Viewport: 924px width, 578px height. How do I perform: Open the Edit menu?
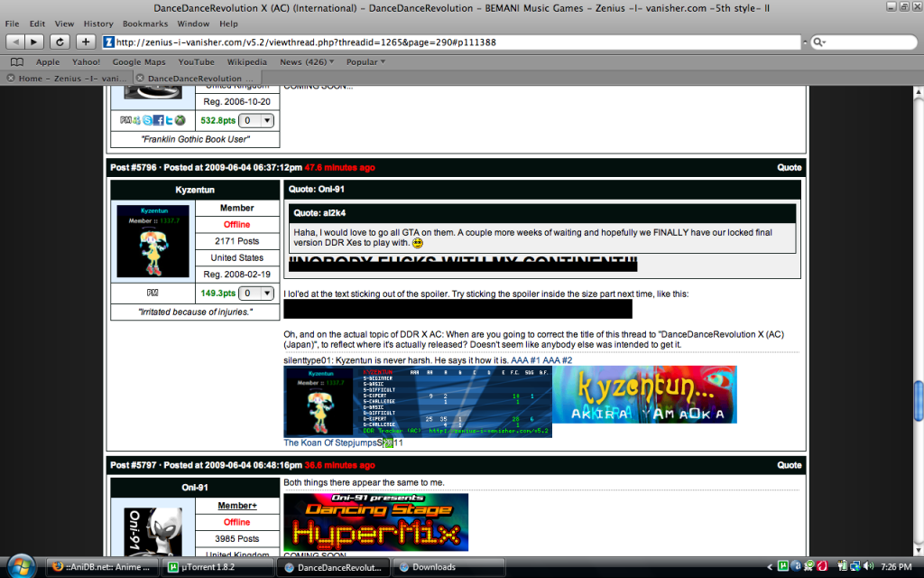pyautogui.click(x=37, y=23)
